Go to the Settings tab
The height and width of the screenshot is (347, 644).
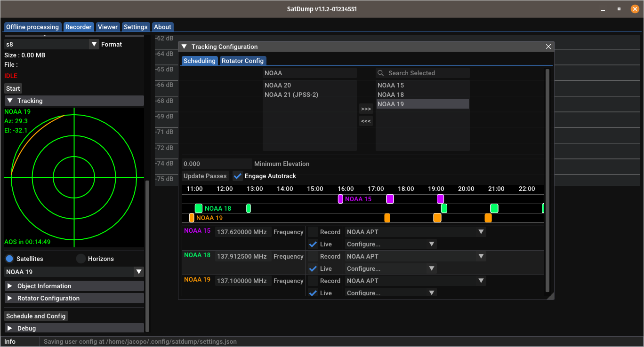click(136, 27)
